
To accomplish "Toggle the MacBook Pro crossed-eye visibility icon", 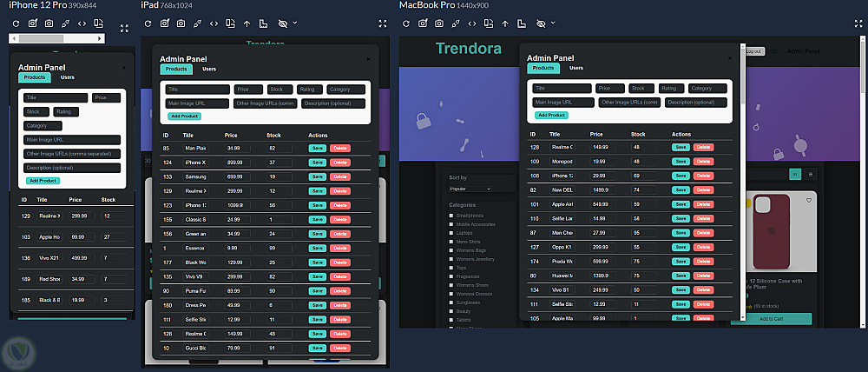I will tap(541, 23).
